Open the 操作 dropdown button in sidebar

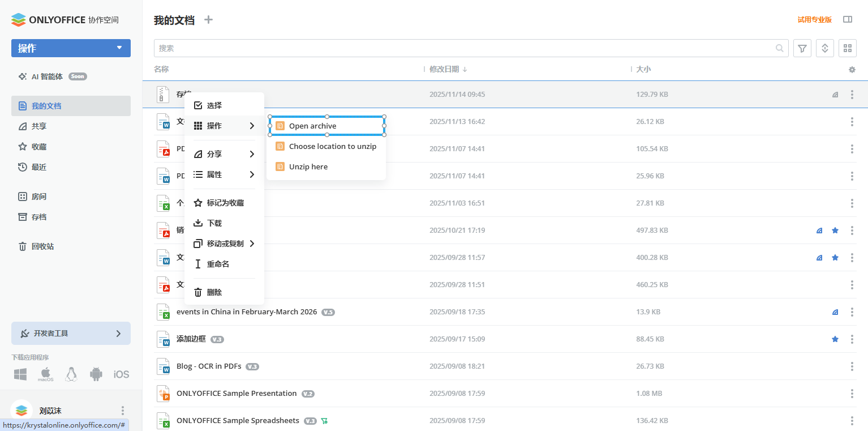point(71,48)
